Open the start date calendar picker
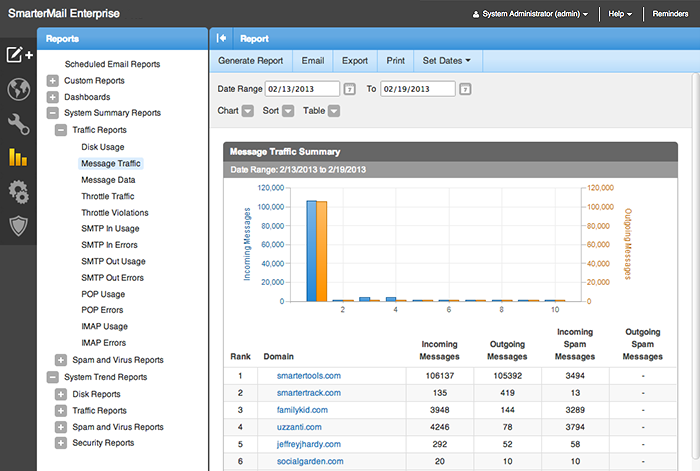This screenshot has height=471, width=700. tap(350, 89)
